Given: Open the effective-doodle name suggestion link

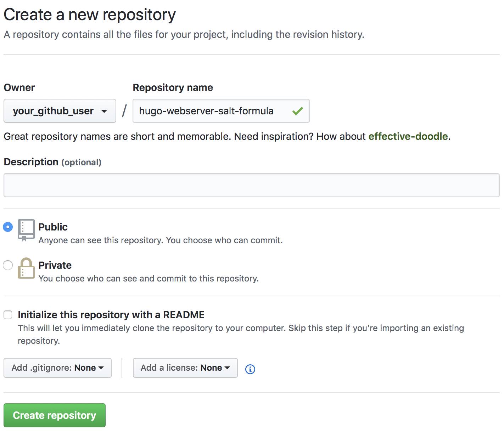Looking at the screenshot, I should pyautogui.click(x=408, y=136).
